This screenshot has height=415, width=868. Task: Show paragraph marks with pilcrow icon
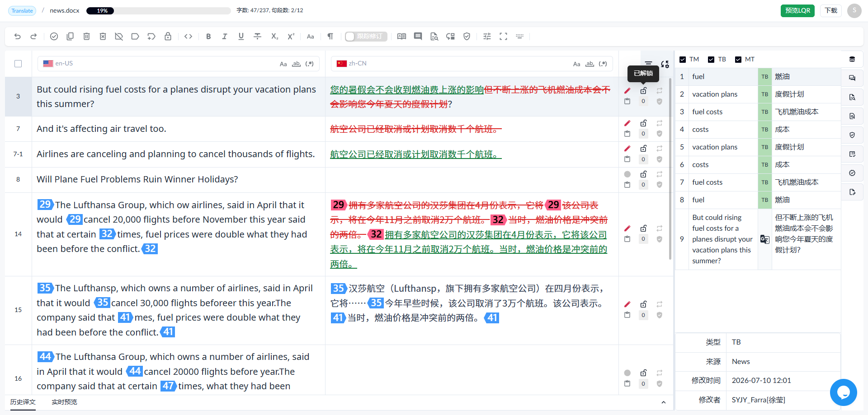330,37
